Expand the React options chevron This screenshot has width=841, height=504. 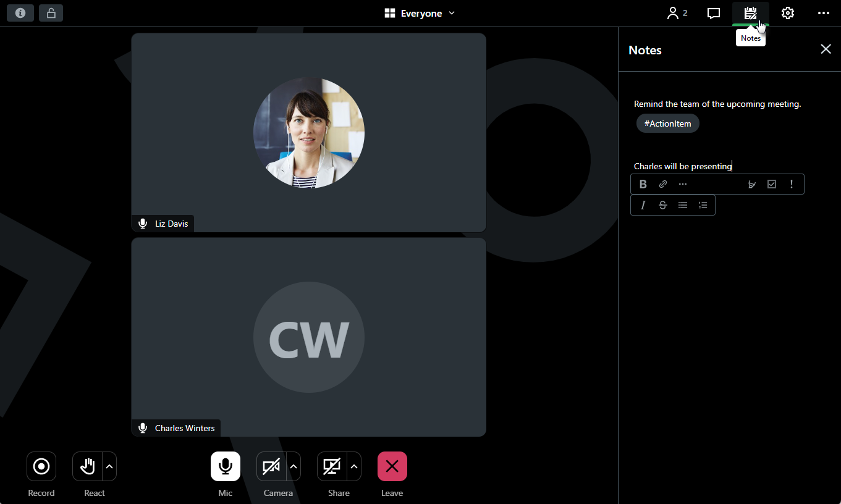109,466
